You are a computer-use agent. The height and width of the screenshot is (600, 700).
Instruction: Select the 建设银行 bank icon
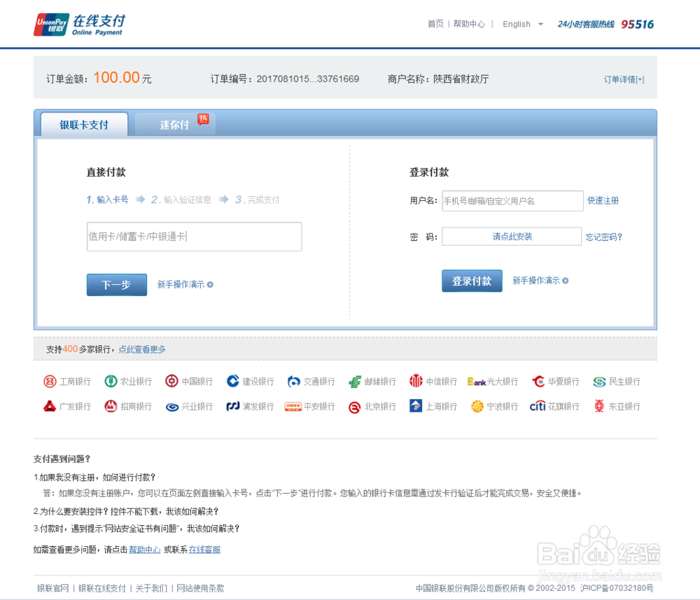point(232,382)
